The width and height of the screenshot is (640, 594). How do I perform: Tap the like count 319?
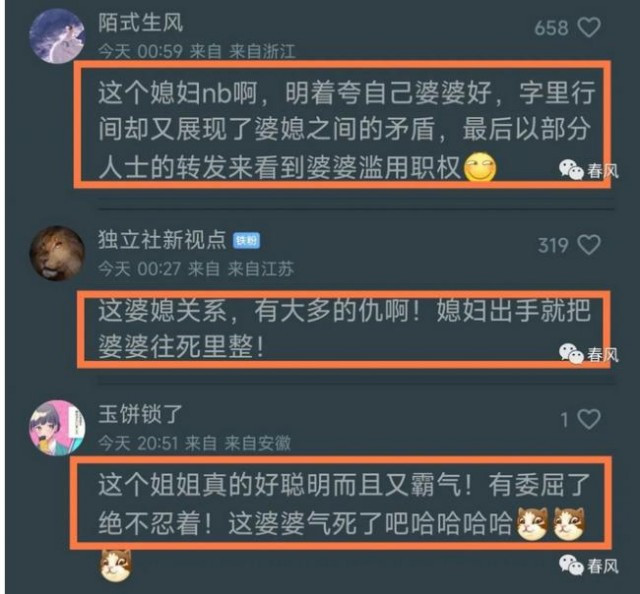[x=553, y=245]
